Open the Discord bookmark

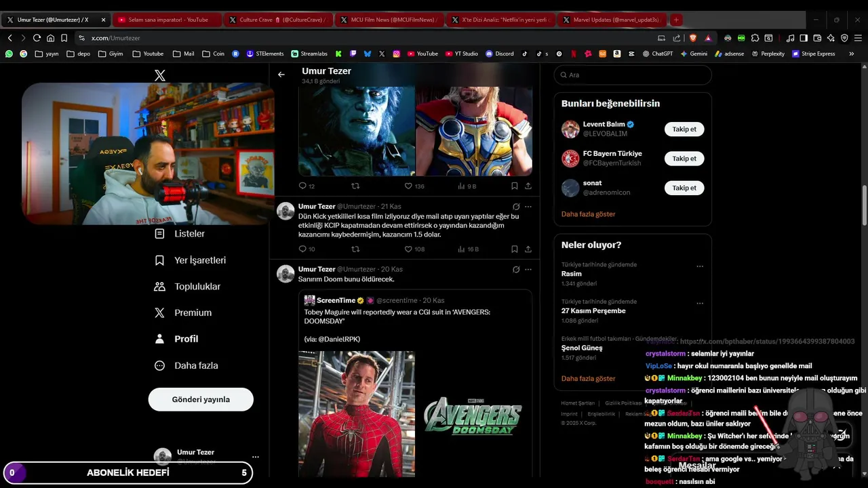(x=500, y=54)
